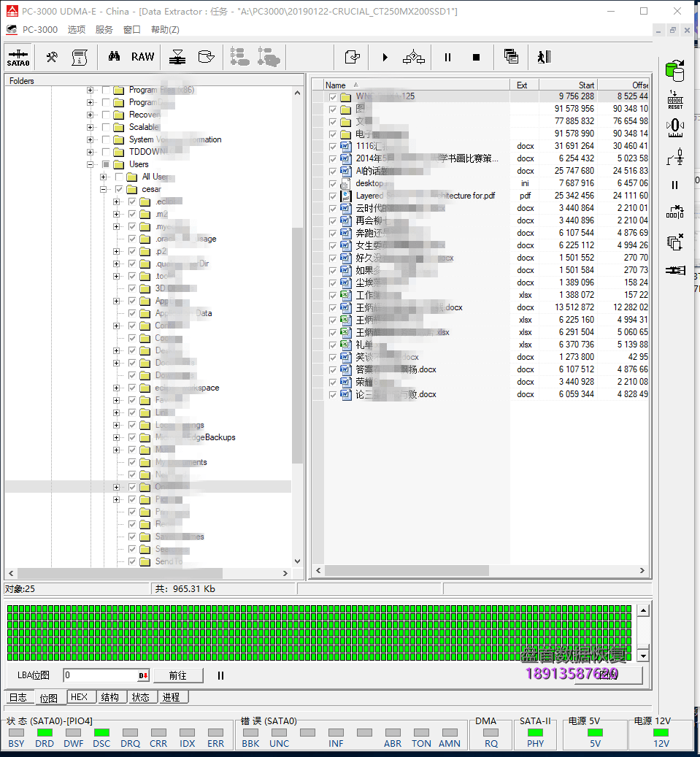Click the right sidebar icon below RESET

(675, 128)
